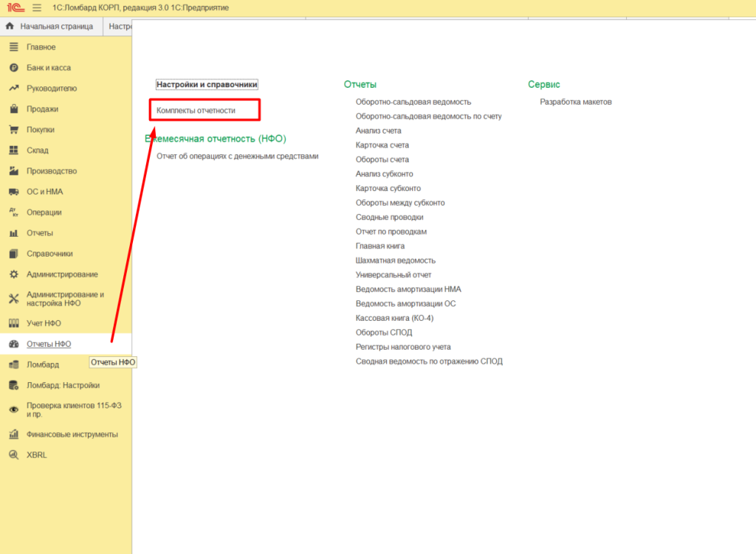Click the shopping cart icon for purchases
Viewport: 756px width, 554px height.
click(x=13, y=130)
